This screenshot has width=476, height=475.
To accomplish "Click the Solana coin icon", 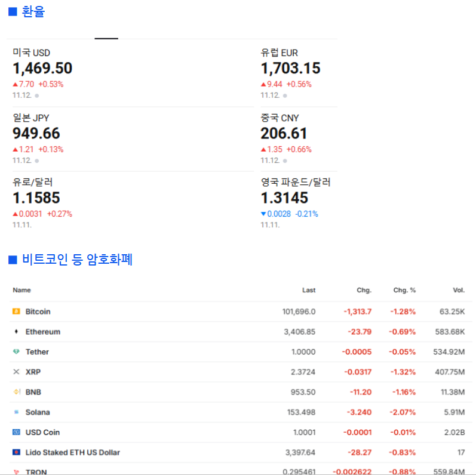I will 16,412.
